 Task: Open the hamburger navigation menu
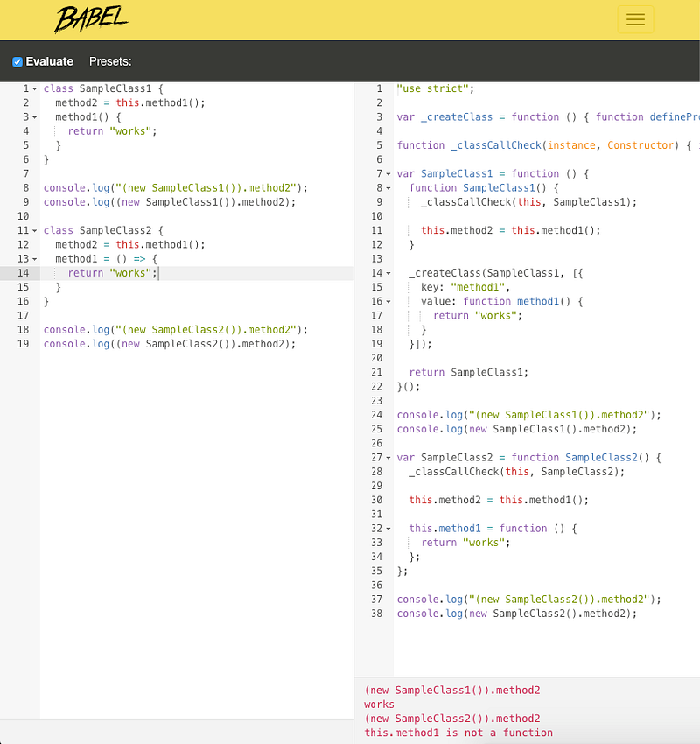pos(635,19)
